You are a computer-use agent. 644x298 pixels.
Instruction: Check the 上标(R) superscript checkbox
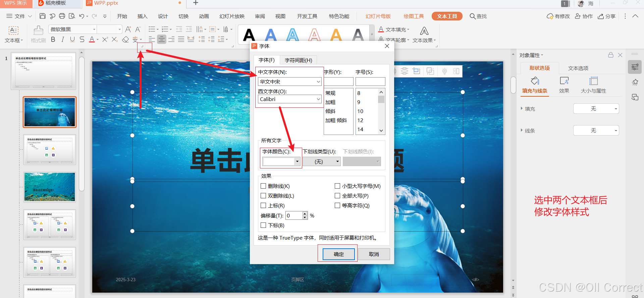[263, 205]
